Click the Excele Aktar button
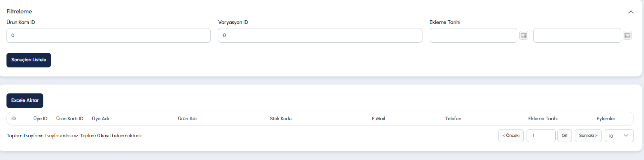644x160 pixels. pos(25,101)
